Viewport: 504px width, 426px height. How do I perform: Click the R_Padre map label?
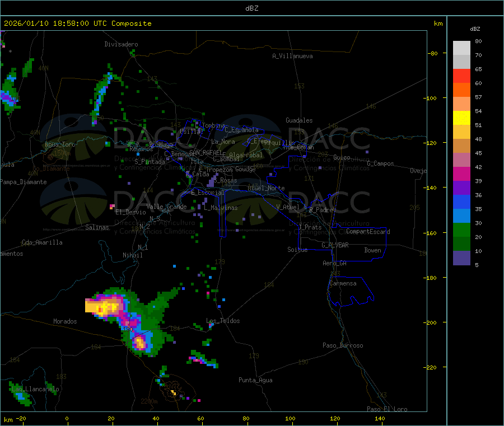click(321, 210)
